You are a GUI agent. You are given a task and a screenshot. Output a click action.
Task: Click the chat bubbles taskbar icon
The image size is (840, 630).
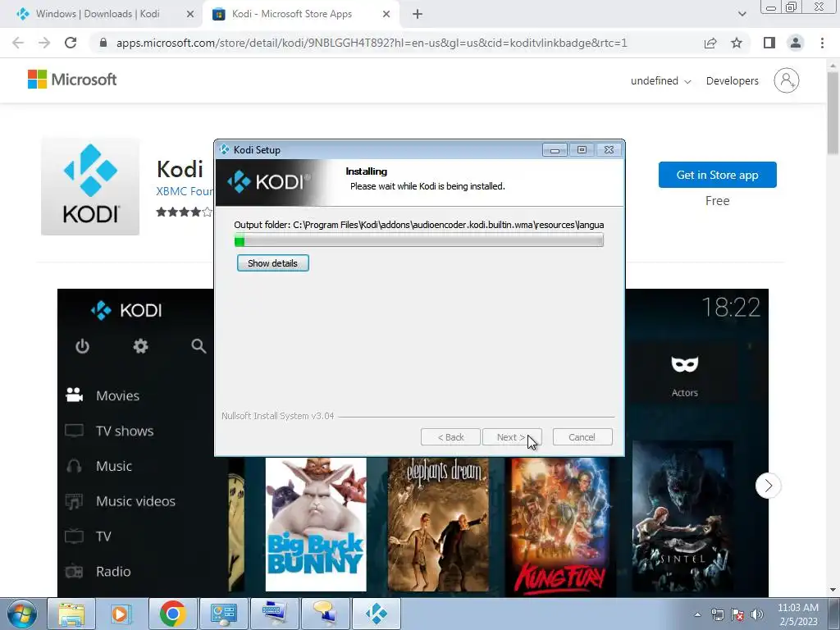tap(325, 614)
